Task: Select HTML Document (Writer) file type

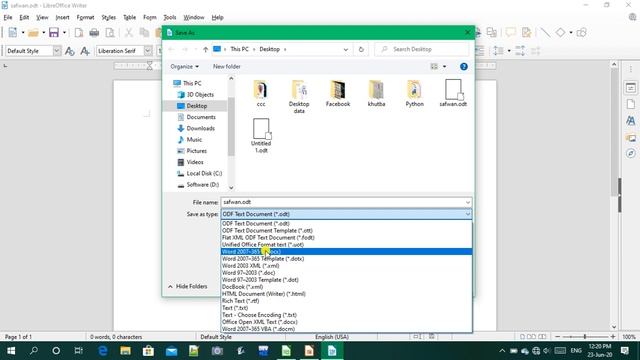Action: [x=347, y=294]
